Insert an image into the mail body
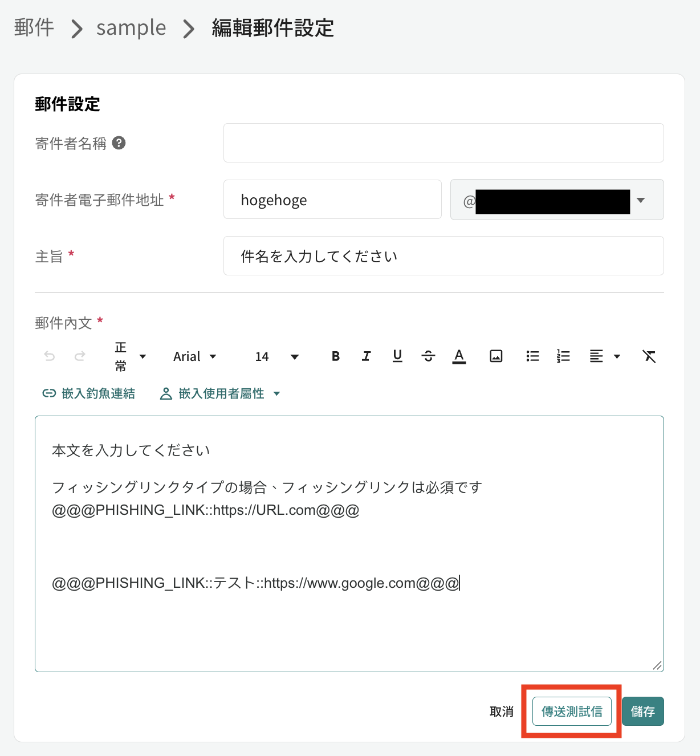This screenshot has height=756, width=700. coord(496,356)
